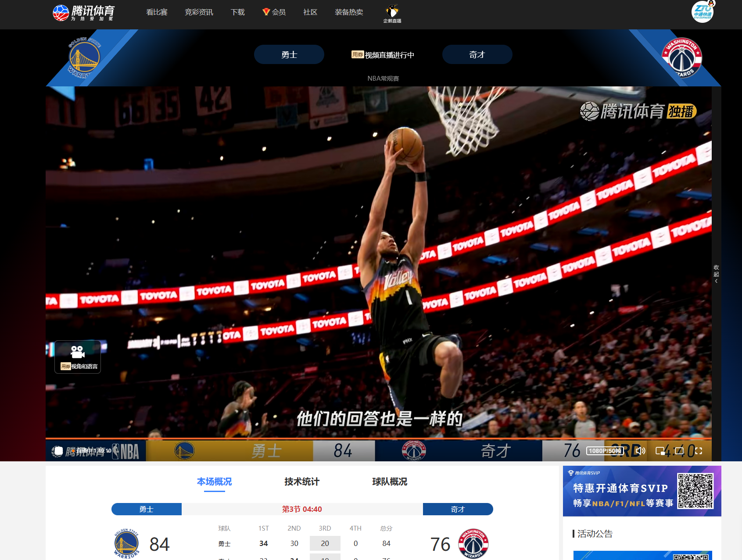Viewport: 742px width, 560px height.
Task: Click the 奇才 scoreboard header button
Action: pos(458,509)
